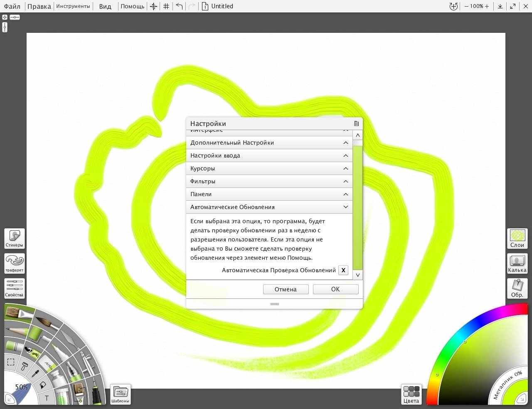Expand Фильтры section
The width and height of the screenshot is (532, 409).
[x=269, y=181]
